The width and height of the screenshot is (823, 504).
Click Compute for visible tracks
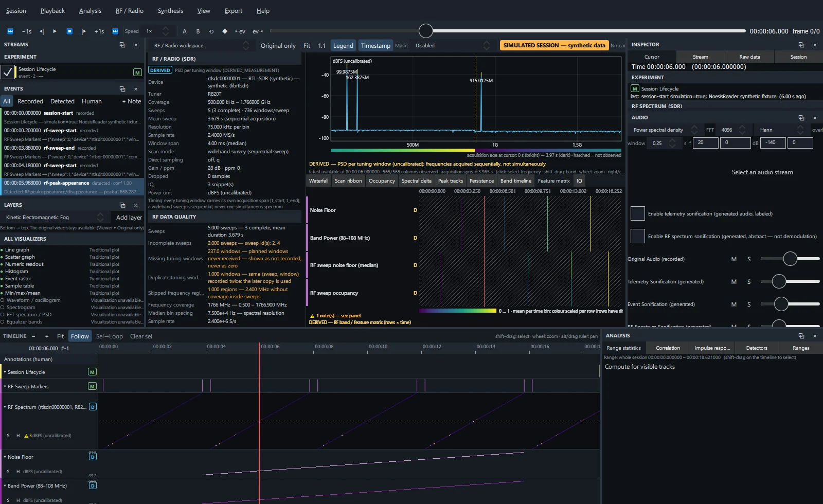click(640, 367)
